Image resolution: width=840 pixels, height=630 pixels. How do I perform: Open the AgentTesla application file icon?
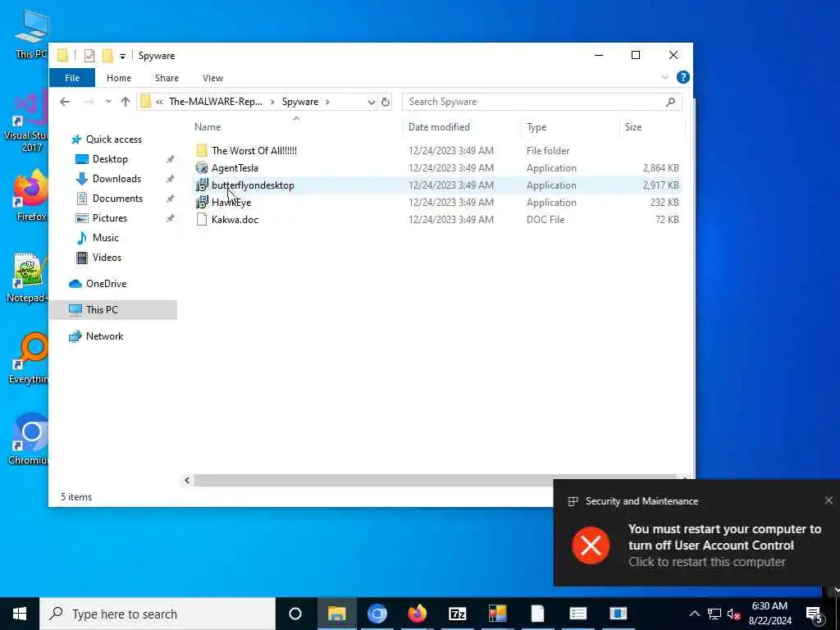pos(202,167)
